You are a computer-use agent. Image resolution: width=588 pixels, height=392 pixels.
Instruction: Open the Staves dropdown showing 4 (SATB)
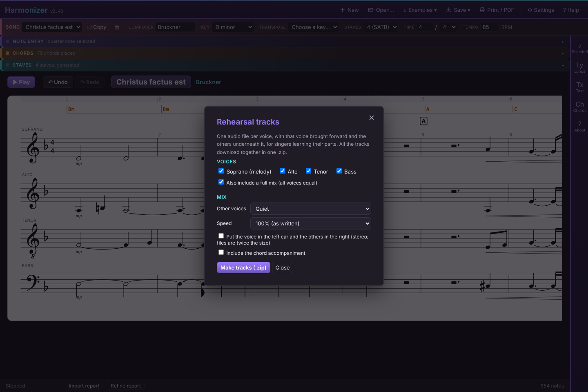(x=381, y=27)
